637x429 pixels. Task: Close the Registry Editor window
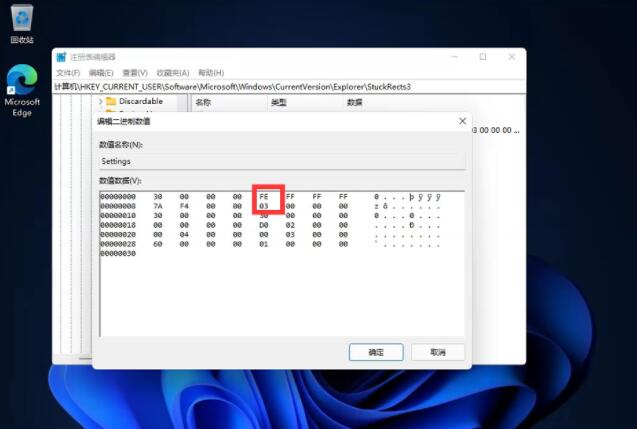511,57
